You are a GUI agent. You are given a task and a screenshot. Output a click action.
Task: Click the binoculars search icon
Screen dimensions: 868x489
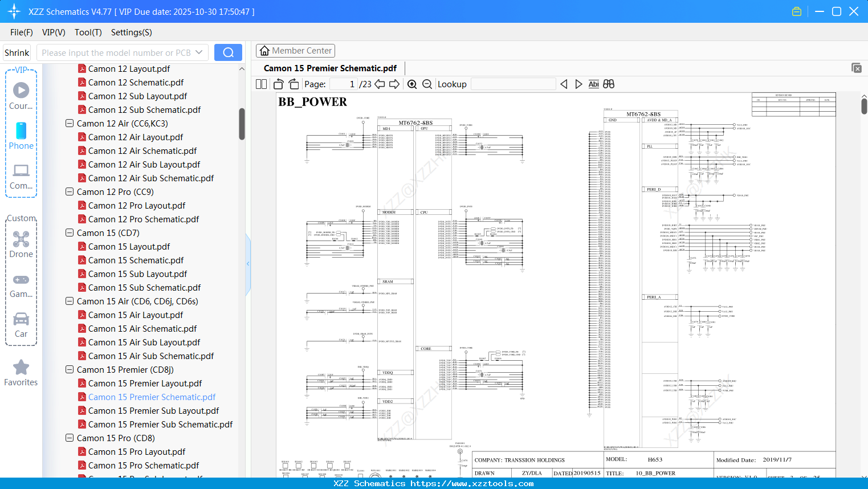pyautogui.click(x=609, y=84)
